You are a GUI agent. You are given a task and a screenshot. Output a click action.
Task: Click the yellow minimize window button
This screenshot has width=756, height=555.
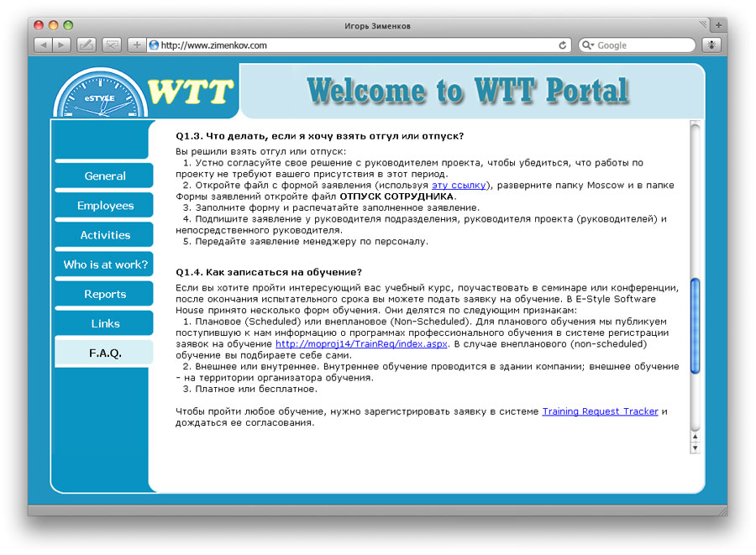pyautogui.click(x=54, y=25)
